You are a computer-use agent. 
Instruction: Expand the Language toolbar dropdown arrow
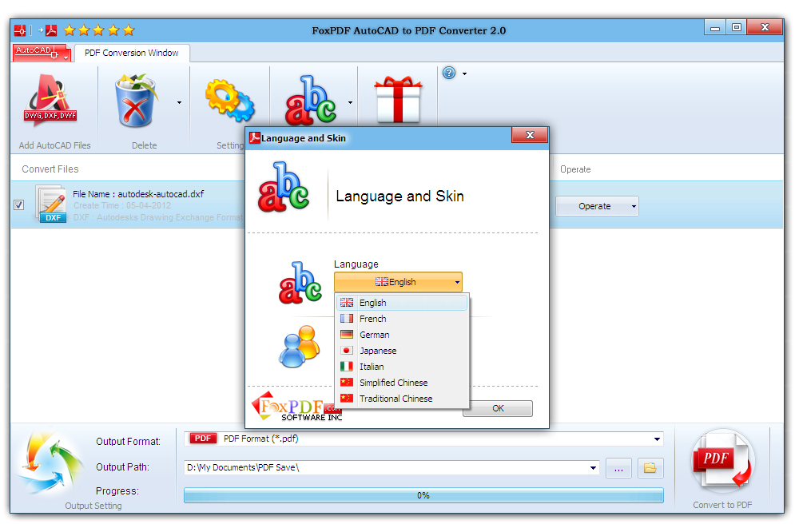tap(350, 102)
